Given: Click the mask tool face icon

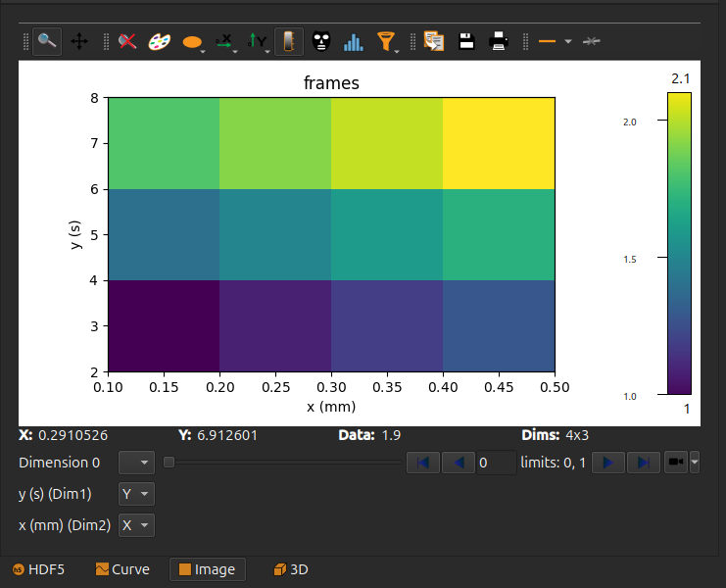Looking at the screenshot, I should [320, 41].
